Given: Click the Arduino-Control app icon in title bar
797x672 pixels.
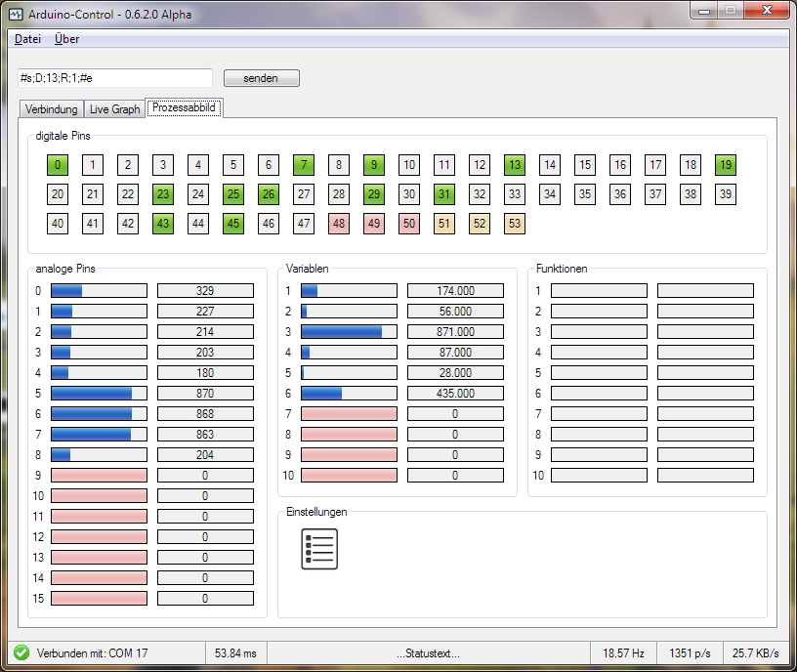Looking at the screenshot, I should point(16,15).
